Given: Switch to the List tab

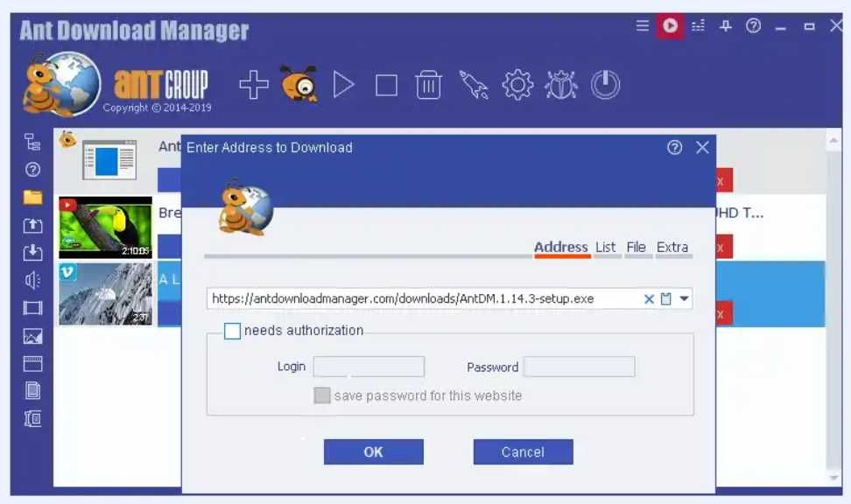Looking at the screenshot, I should (x=606, y=248).
